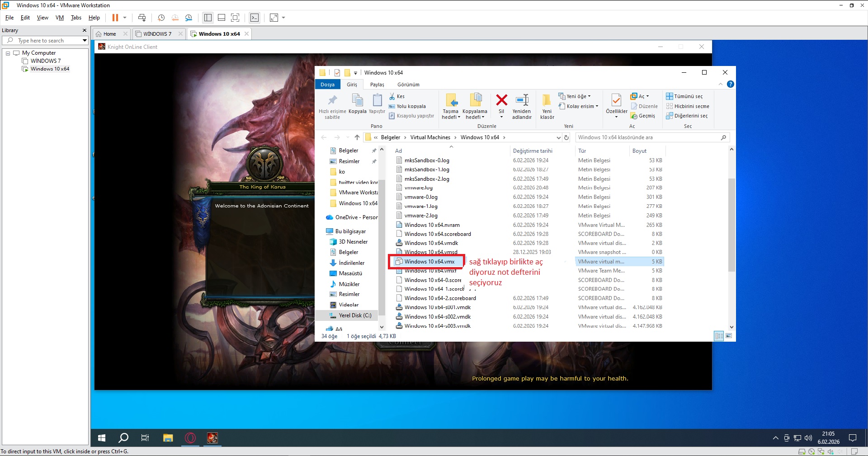The height and width of the screenshot is (456, 868).
Task: Open the VMware File menu
Action: (x=9, y=18)
